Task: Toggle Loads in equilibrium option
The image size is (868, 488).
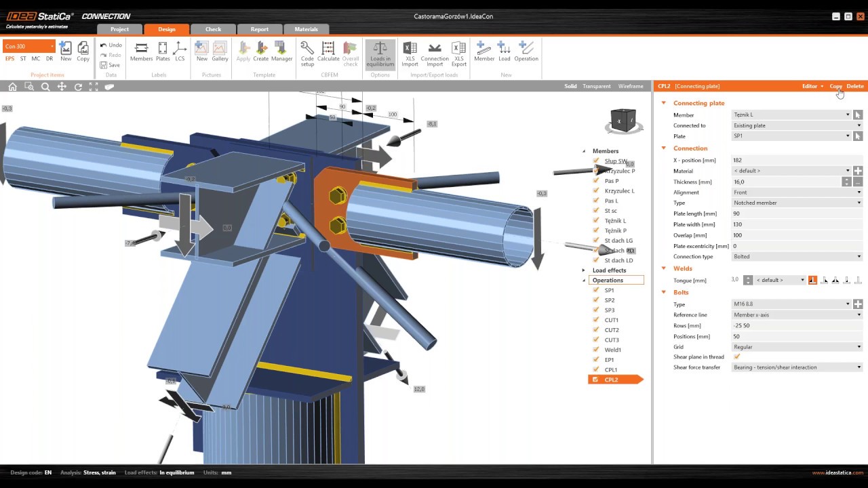Action: click(380, 54)
